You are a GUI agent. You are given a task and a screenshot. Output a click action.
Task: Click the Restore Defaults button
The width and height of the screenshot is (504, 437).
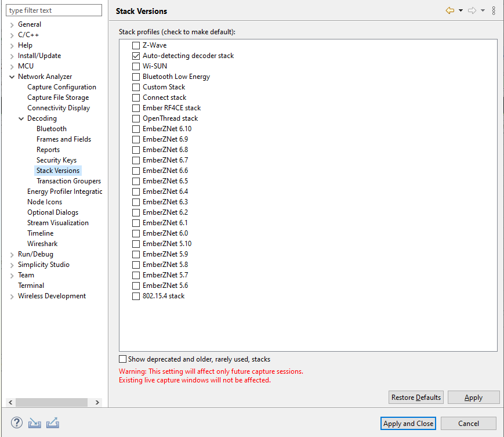click(416, 397)
